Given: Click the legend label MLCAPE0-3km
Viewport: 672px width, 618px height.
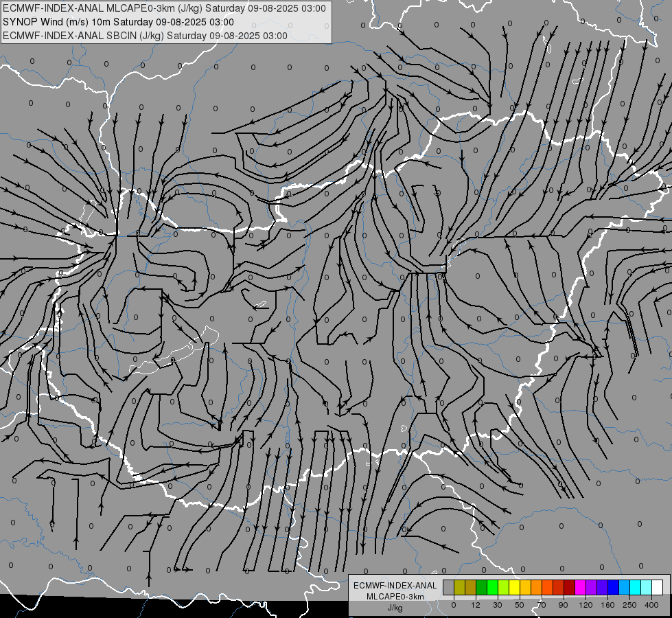Looking at the screenshot, I should coord(395,597).
